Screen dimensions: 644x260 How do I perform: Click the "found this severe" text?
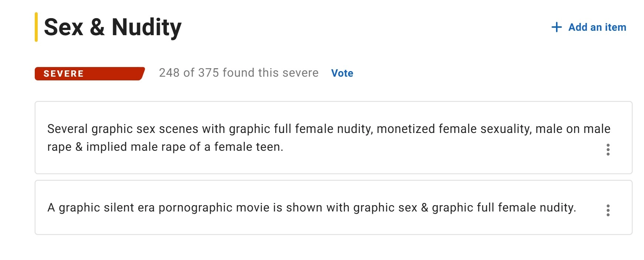pos(270,73)
